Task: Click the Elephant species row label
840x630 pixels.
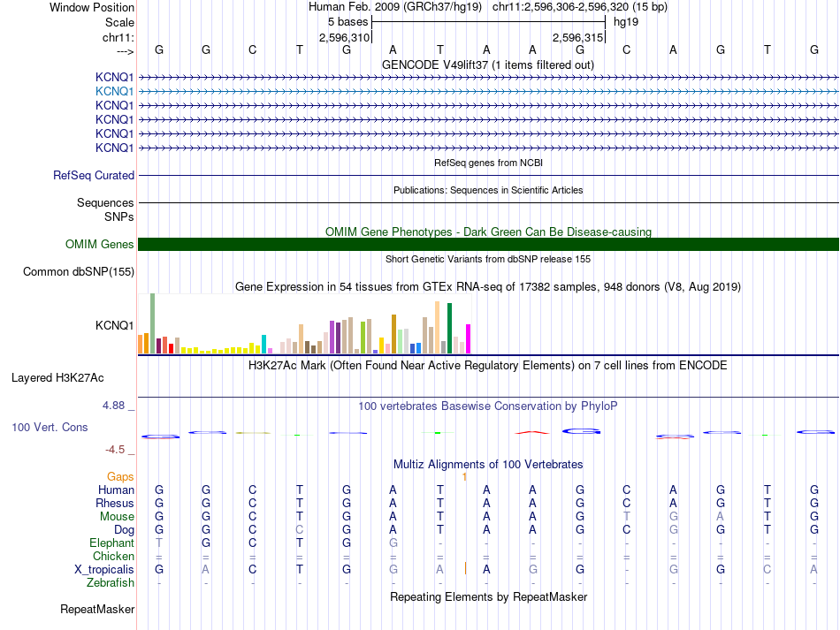Action: (111, 543)
